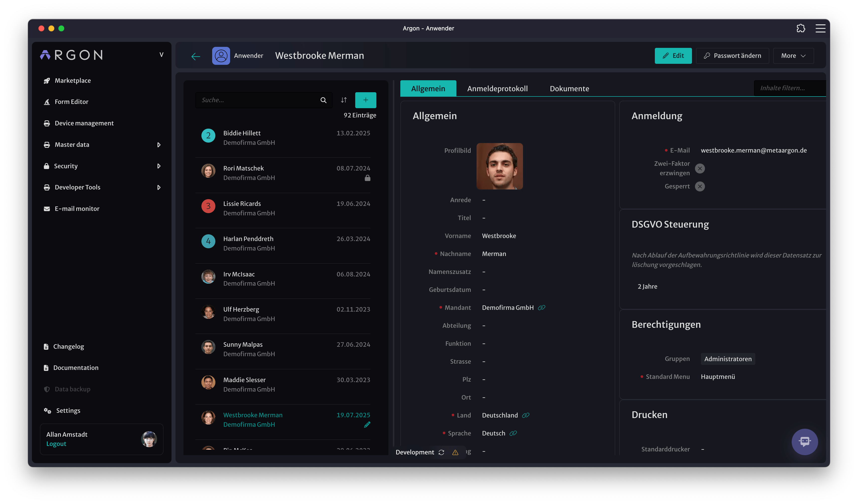Click the Administratoren group tag

tap(728, 359)
